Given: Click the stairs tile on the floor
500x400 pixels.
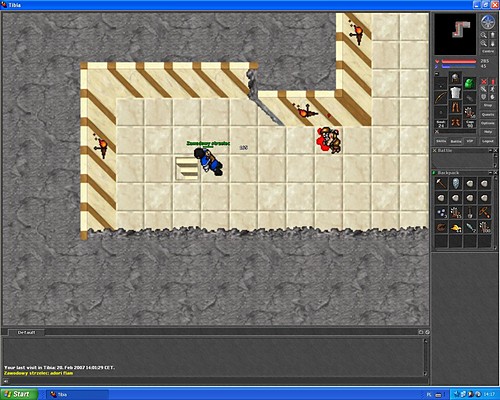Looking at the screenshot, I should [x=187, y=169].
